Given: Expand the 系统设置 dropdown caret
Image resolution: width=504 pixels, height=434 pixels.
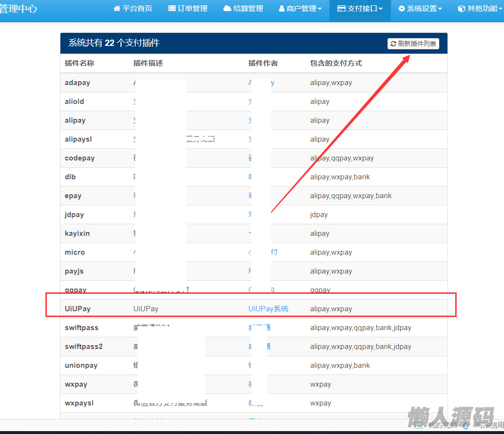Looking at the screenshot, I should click(440, 9).
